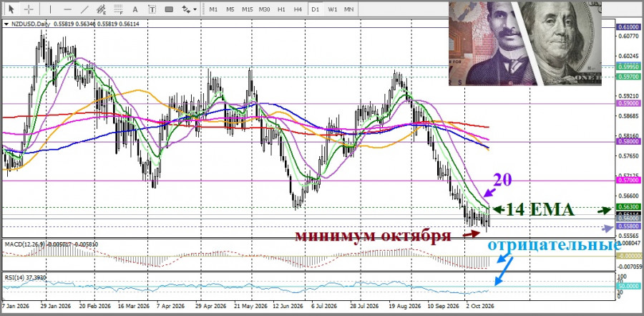Switch chart to MN timeframe
This screenshot has height=316, width=644.
tap(348, 9)
